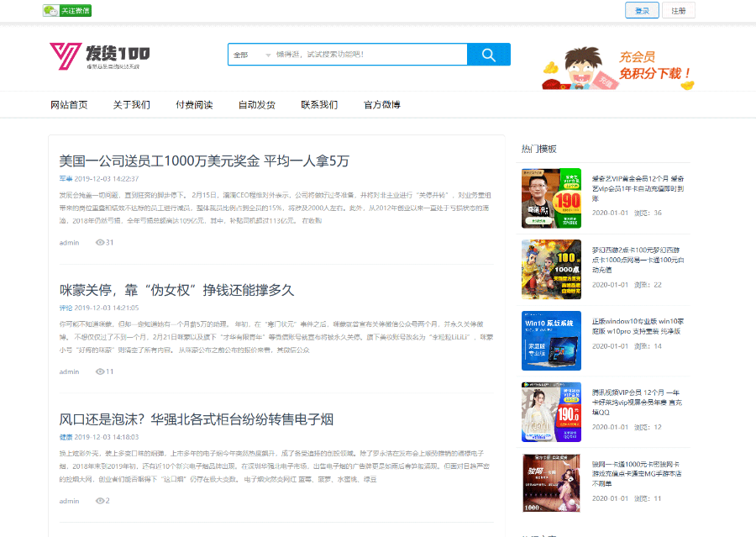Open 腾讯视频VIP会员12个月 title link
The image size is (756, 537).
pyautogui.click(x=637, y=403)
